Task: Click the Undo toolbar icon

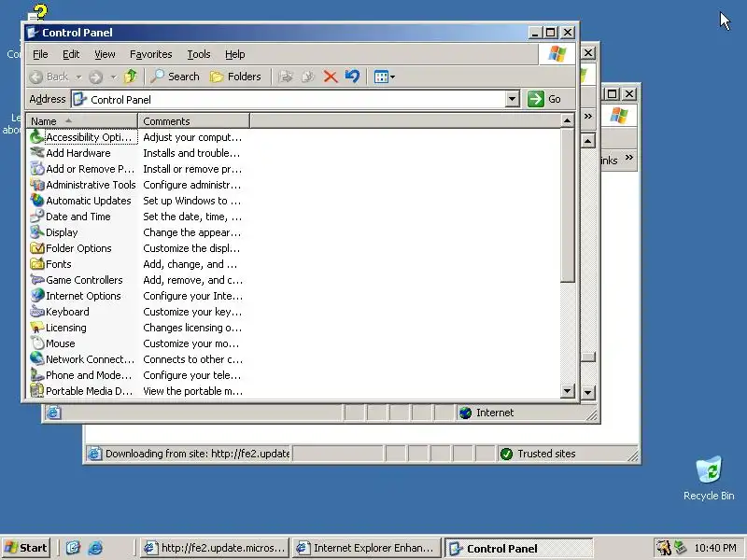Action: [x=353, y=77]
